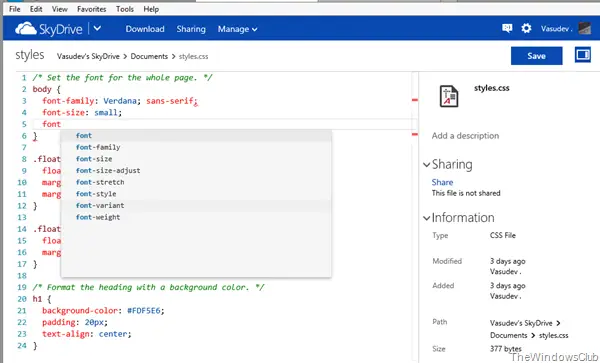Image resolution: width=600 pixels, height=363 pixels.
Task: Click the styles.css file type icon
Action: click(x=449, y=96)
